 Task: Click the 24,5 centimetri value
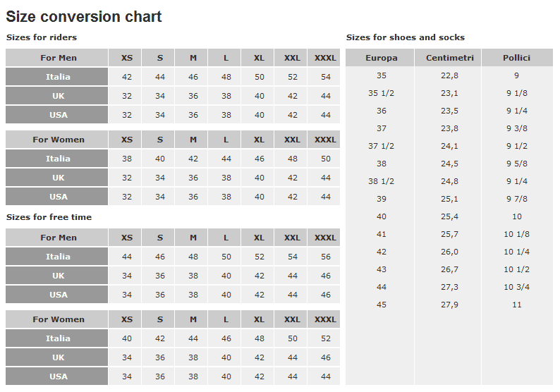pos(449,164)
